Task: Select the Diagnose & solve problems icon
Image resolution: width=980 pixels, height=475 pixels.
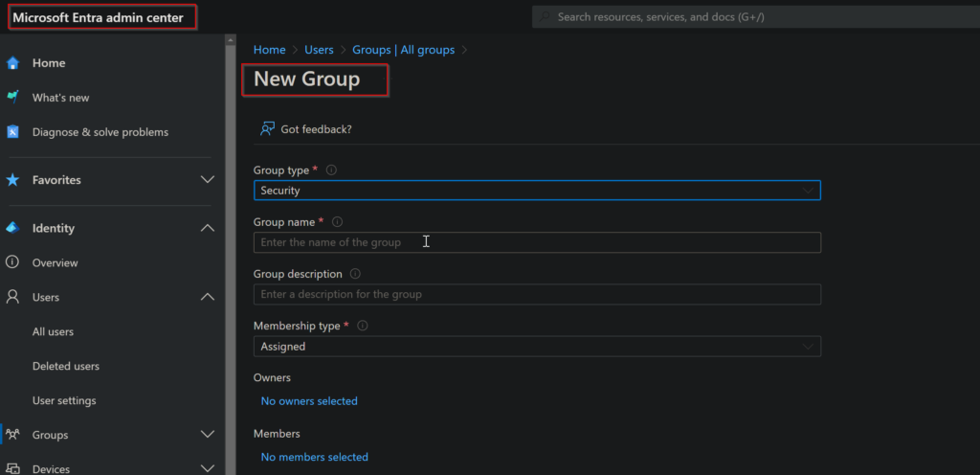Action: coord(12,132)
